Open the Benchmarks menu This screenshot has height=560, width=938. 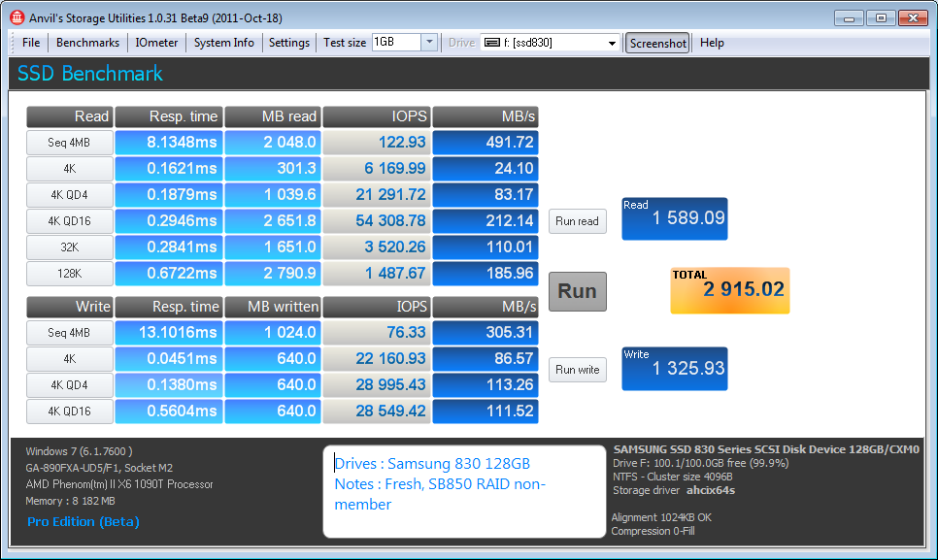87,43
